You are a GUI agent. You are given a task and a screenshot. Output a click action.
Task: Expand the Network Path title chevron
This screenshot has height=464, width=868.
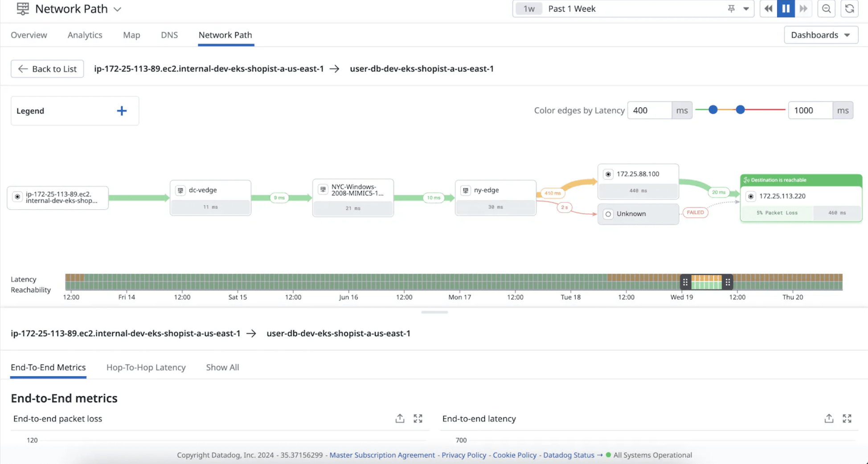(118, 9)
